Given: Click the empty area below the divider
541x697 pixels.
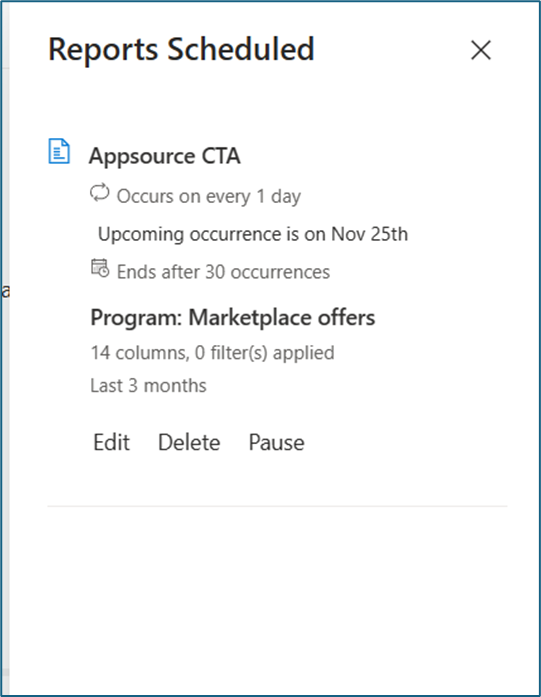Looking at the screenshot, I should point(277,600).
